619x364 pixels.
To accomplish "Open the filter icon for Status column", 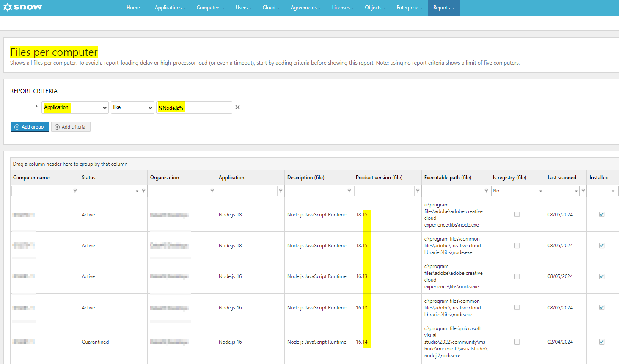I will coord(144,191).
